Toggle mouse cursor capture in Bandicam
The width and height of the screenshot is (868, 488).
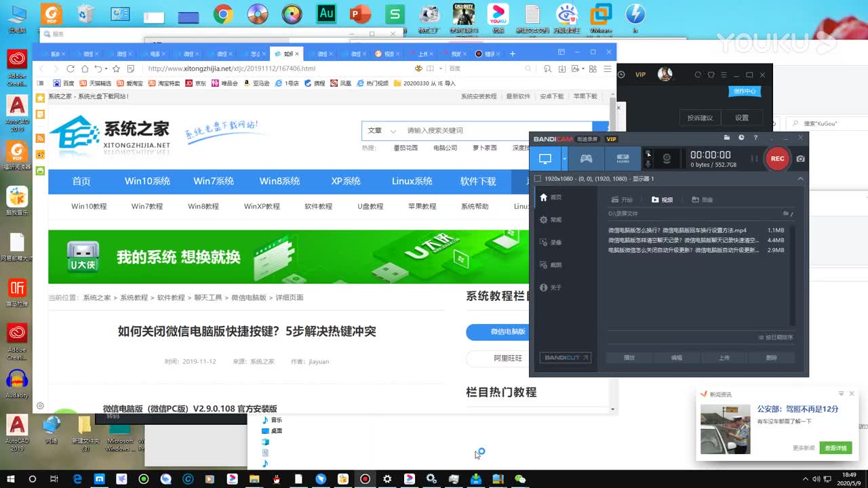click(x=648, y=154)
